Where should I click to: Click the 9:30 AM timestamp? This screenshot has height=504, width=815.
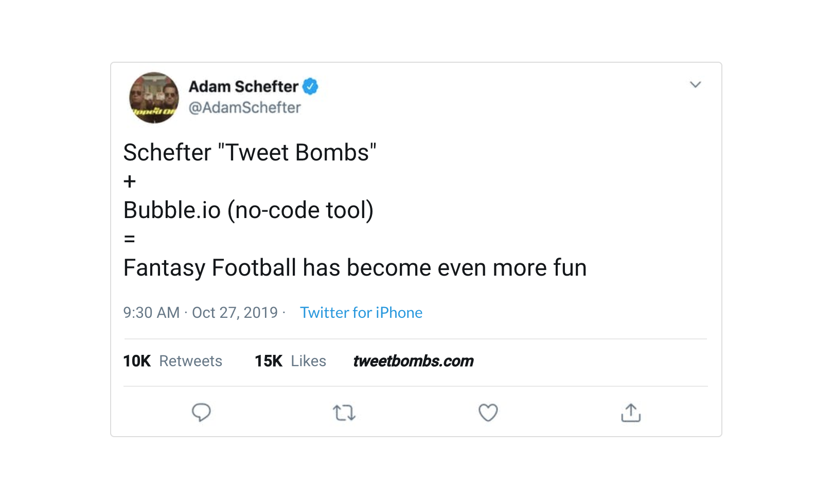pyautogui.click(x=151, y=313)
